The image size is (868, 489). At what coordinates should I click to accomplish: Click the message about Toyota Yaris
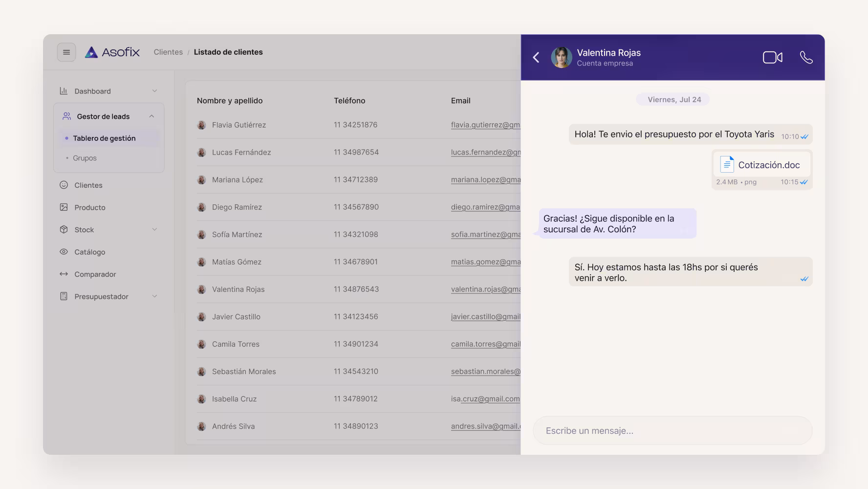pyautogui.click(x=691, y=134)
